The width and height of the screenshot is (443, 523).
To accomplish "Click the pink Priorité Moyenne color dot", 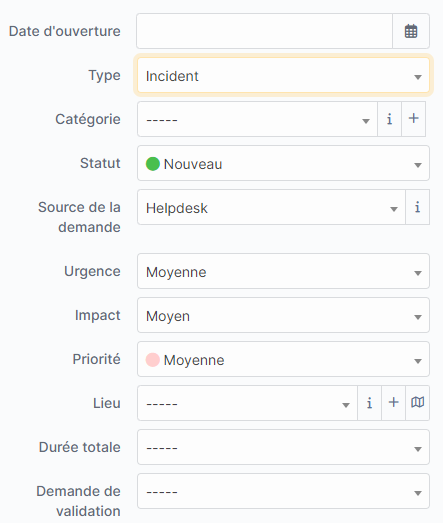I will click(153, 360).
